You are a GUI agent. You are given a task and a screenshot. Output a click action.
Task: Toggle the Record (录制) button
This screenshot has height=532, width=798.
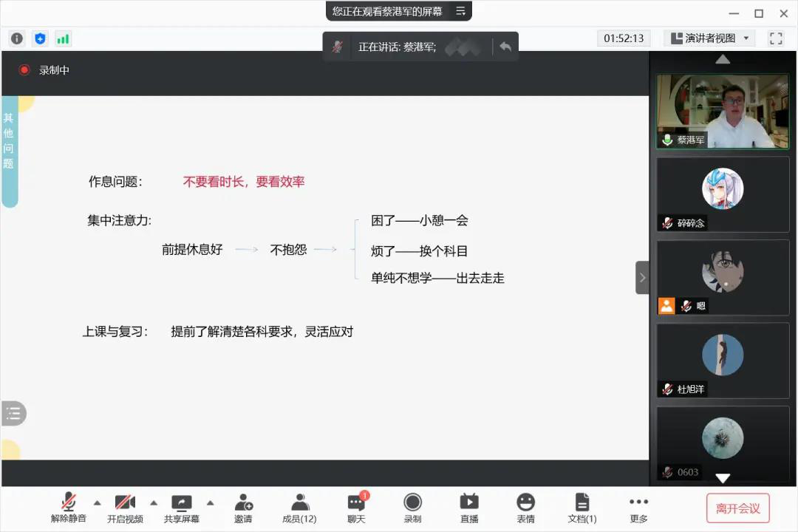pyautogui.click(x=412, y=508)
